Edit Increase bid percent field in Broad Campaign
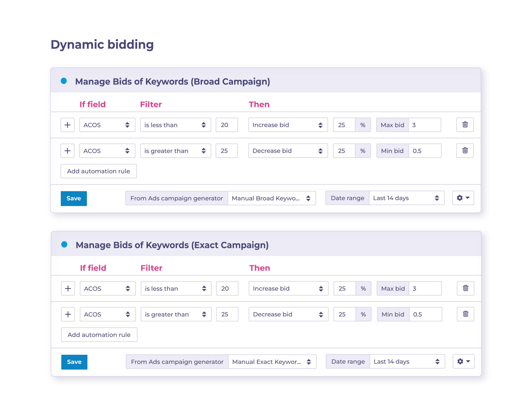Screen dimensions: 532x414 click(344, 125)
